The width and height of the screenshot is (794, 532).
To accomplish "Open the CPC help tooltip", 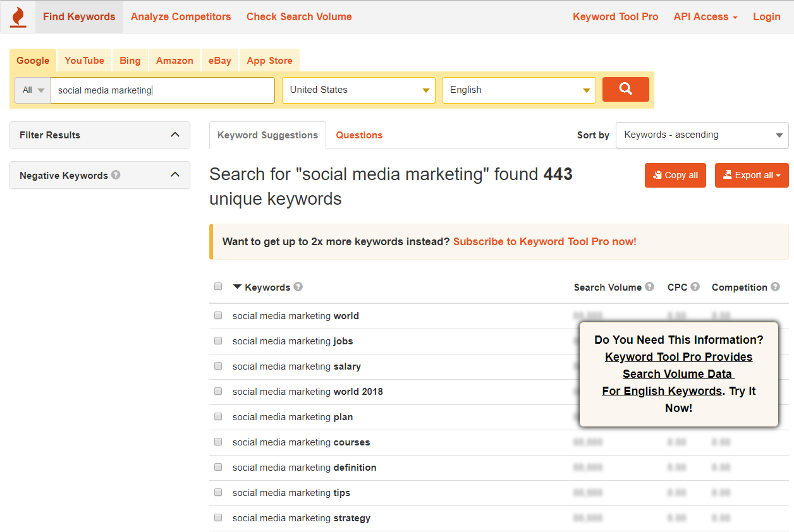I will click(x=695, y=286).
